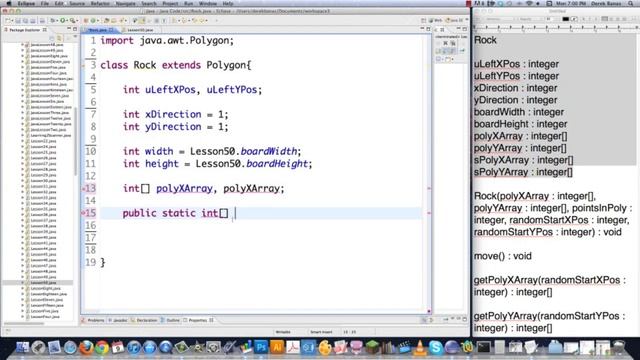Click the Debug bug icon in Eclipse toolbar

[53, 20]
